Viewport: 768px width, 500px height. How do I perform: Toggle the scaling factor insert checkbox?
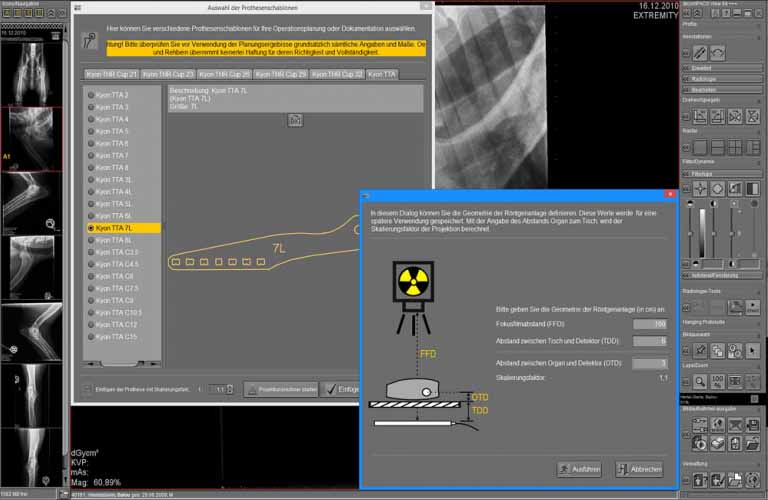85,389
